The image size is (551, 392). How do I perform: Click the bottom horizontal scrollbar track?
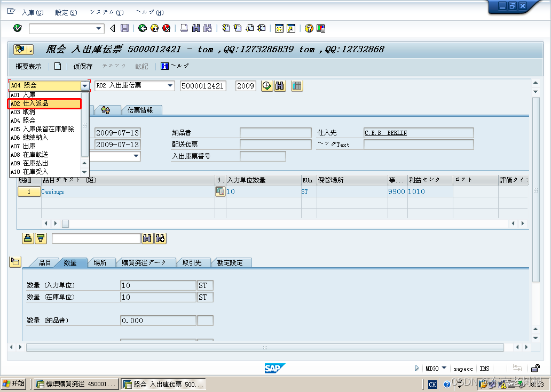[x=265, y=347]
